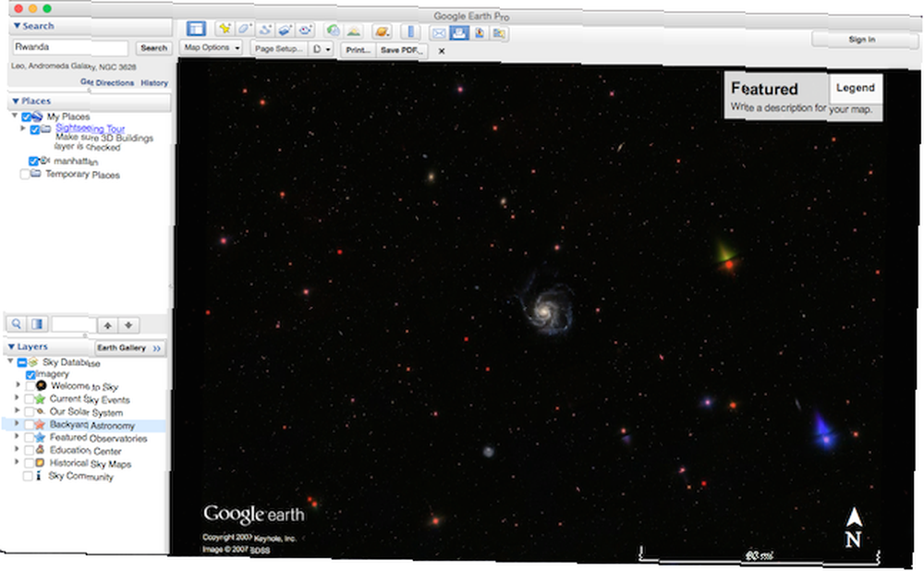Enable the Current Sky Events checkbox
Screen dimensions: 924x571
(29, 399)
